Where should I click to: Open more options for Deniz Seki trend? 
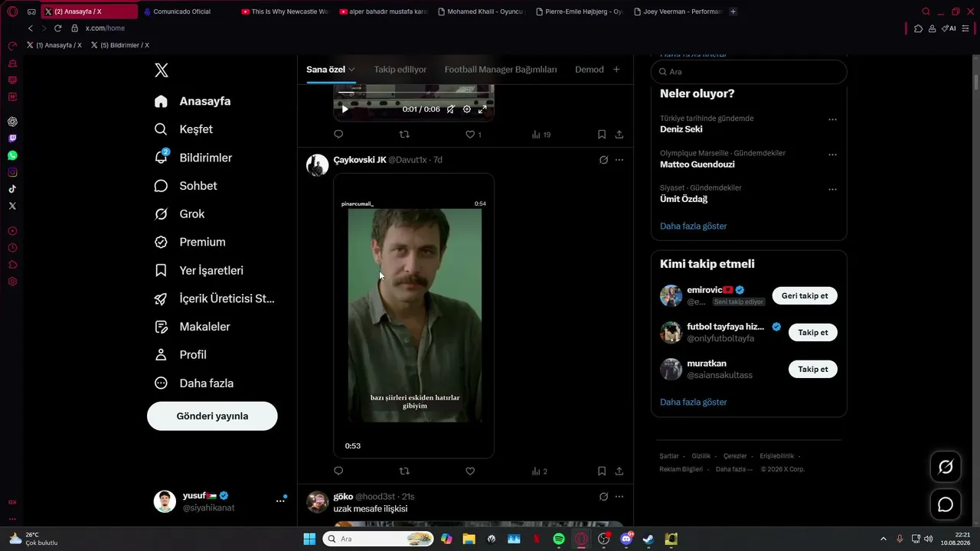[x=832, y=119]
